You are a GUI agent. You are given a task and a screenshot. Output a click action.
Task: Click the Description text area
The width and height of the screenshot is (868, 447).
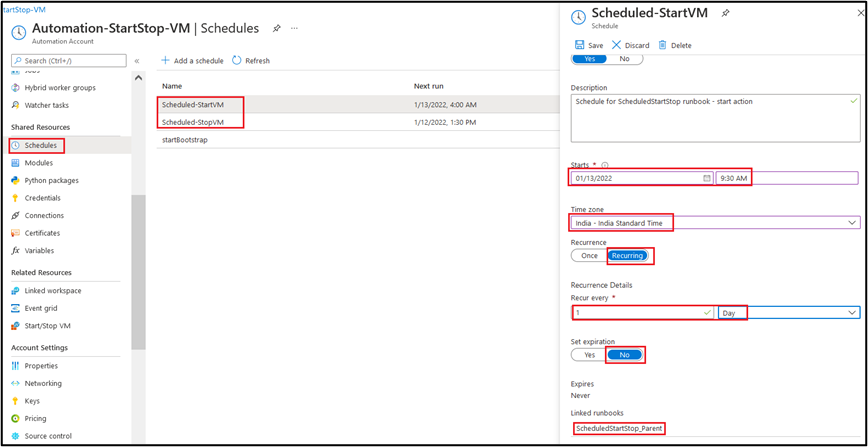pyautogui.click(x=715, y=118)
